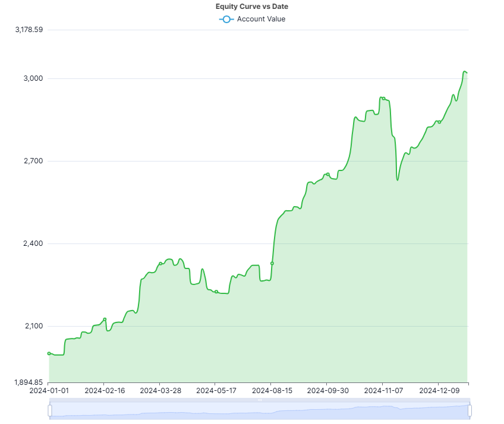Click the data point marker at 2024-01-01
The height and width of the screenshot is (424, 504).
pyautogui.click(x=49, y=353)
